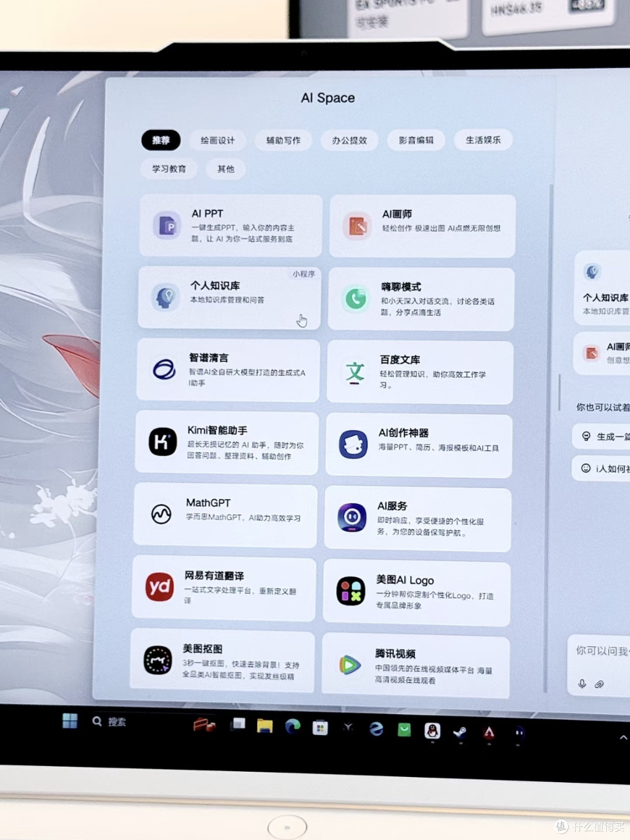Open File Explorer from taskbar
630x840 pixels.
pos(265,726)
